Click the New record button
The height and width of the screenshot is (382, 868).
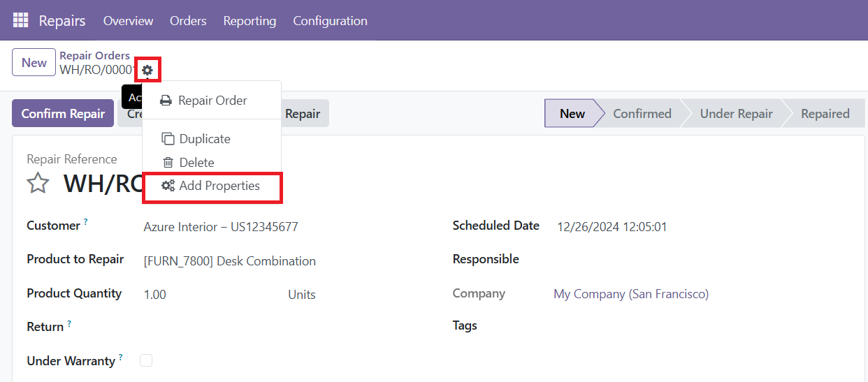pos(34,63)
